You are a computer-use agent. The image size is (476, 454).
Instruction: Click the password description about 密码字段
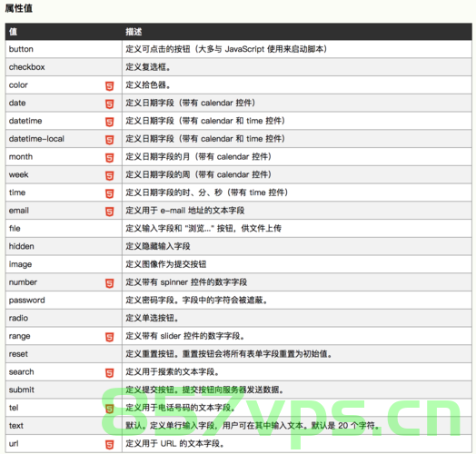click(197, 300)
